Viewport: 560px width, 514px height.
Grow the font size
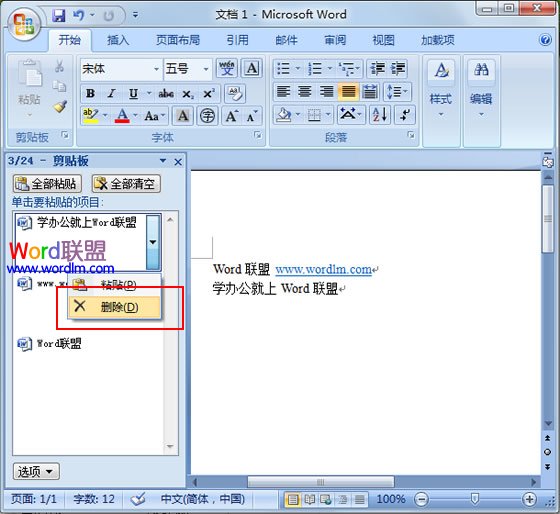click(x=231, y=116)
